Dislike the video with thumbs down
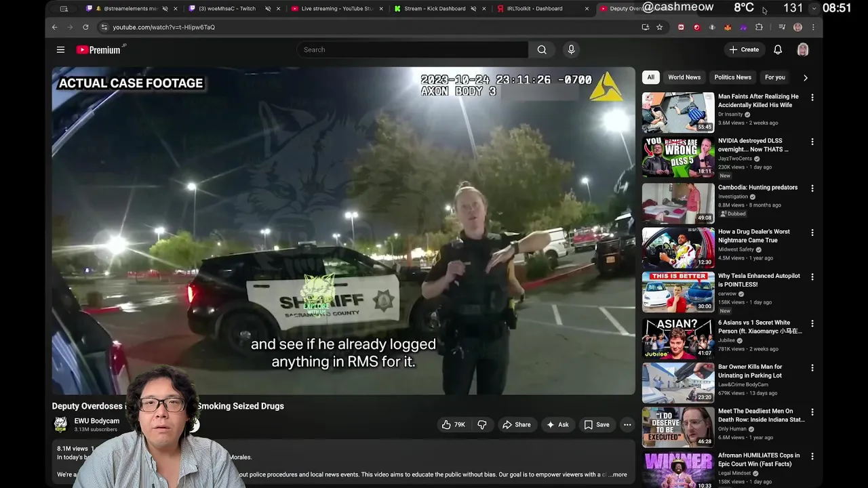This screenshot has width=868, height=488. (x=482, y=425)
